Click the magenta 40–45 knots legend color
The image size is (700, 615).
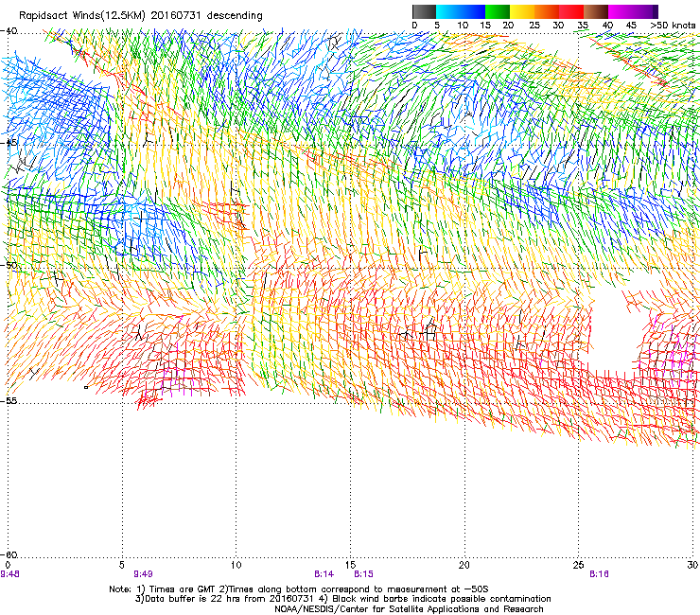[621, 11]
